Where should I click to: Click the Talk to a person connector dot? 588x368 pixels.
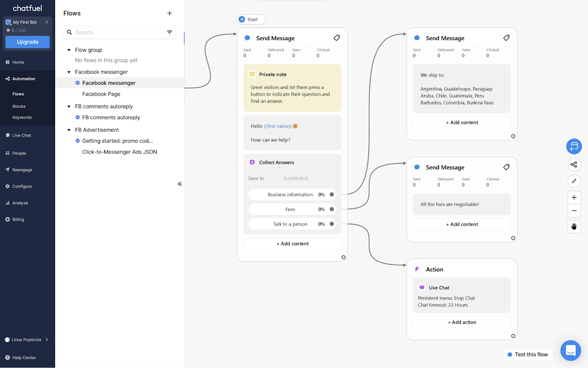click(x=332, y=224)
